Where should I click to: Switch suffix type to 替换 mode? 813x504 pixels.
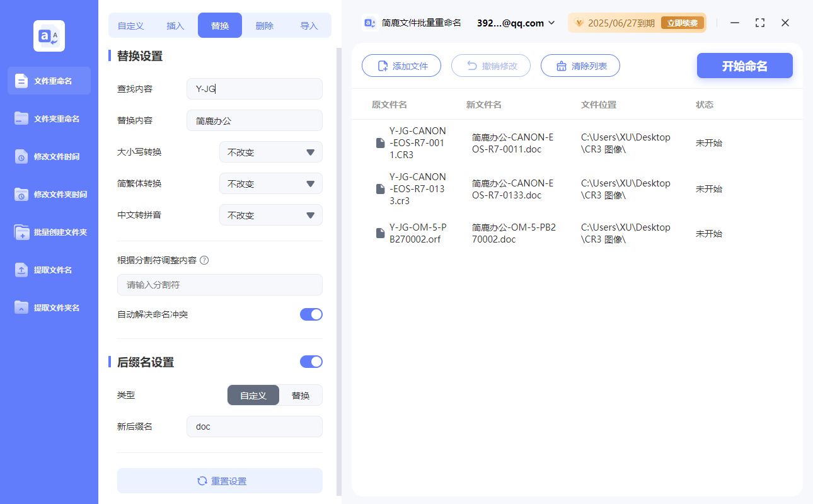[301, 395]
